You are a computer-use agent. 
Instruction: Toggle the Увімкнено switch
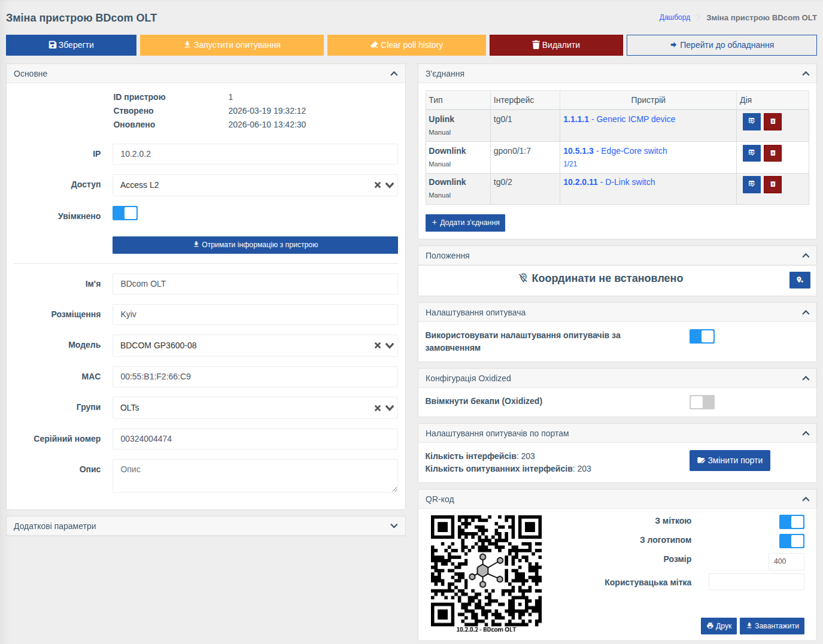[125, 213]
